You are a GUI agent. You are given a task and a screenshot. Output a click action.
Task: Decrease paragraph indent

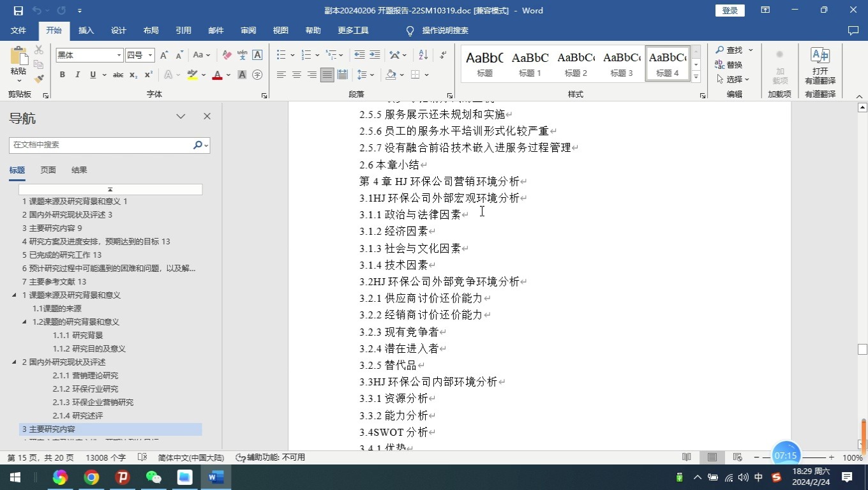(x=359, y=55)
